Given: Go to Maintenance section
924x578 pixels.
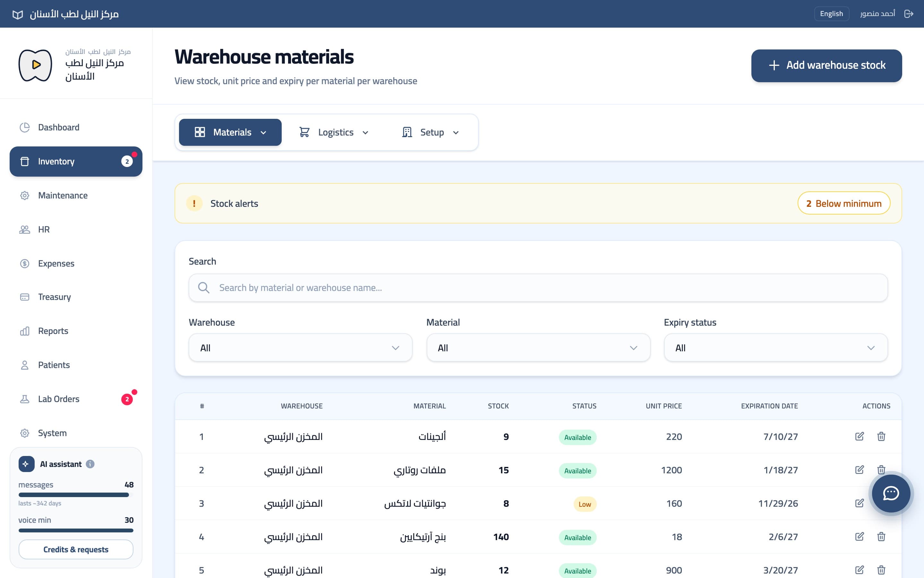Looking at the screenshot, I should tap(76, 195).
